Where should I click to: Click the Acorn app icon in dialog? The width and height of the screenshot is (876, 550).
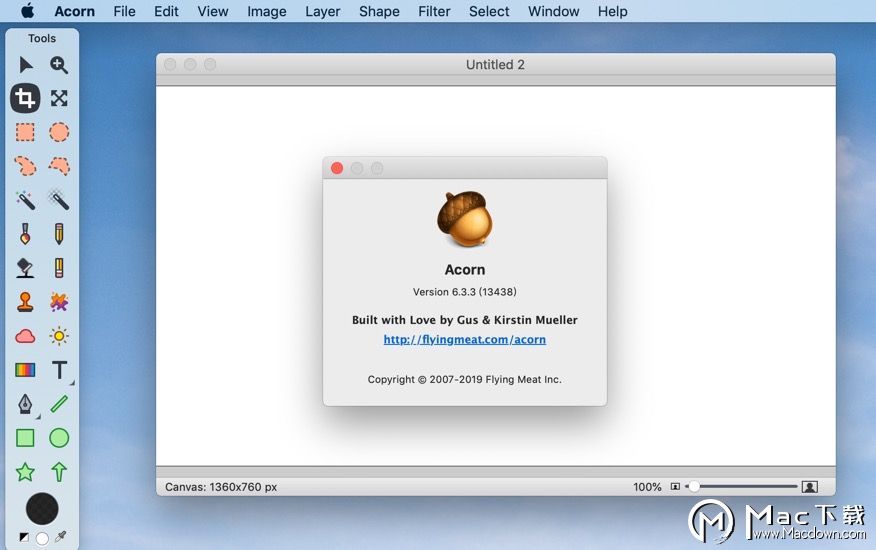465,219
